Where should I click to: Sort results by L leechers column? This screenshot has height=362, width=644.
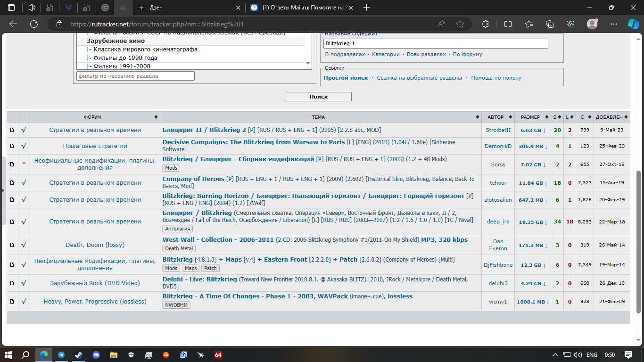click(x=570, y=117)
